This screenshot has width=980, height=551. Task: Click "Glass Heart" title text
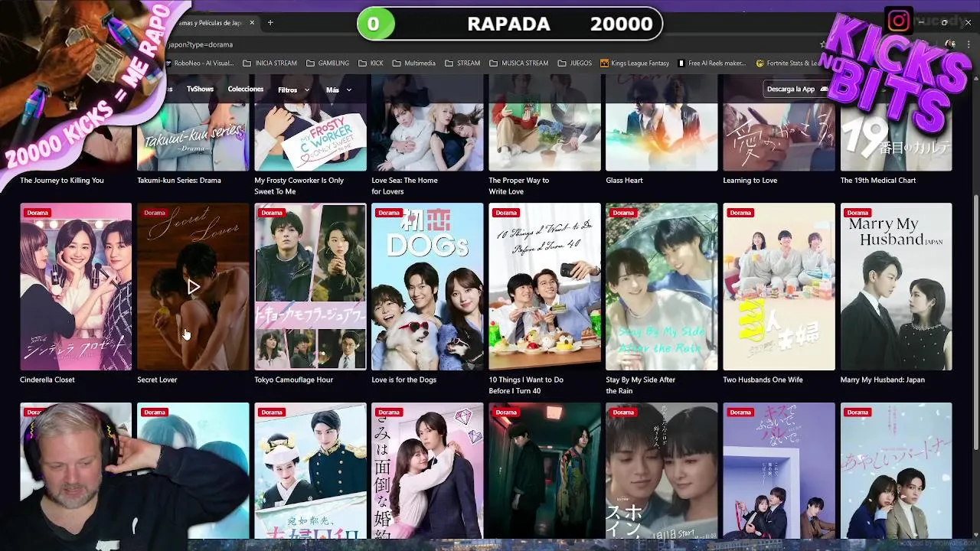click(624, 181)
